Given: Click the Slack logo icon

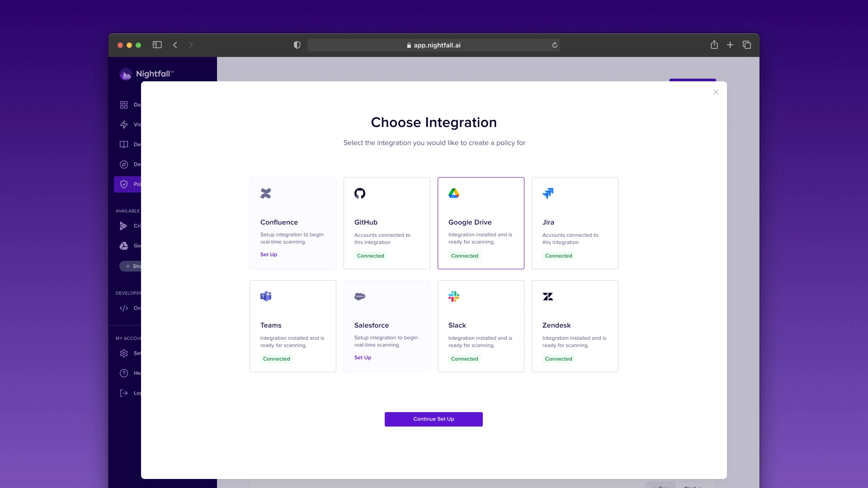Looking at the screenshot, I should pos(454,296).
